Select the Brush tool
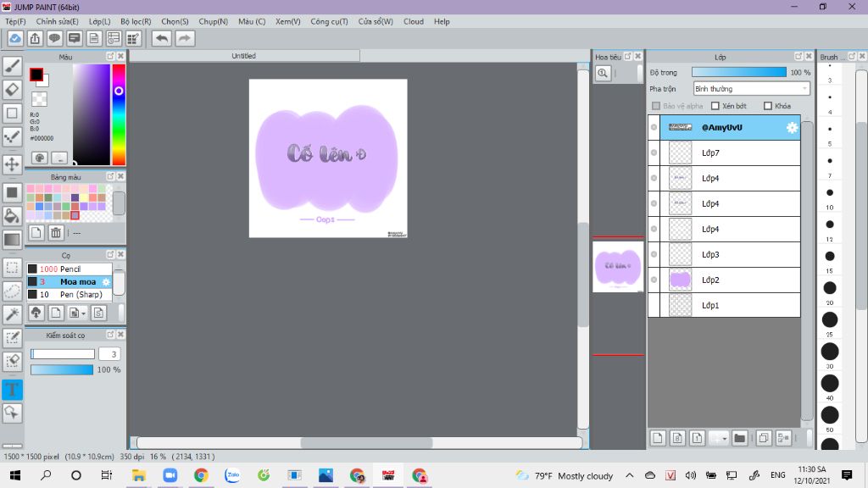The width and height of the screenshot is (868, 488). pos(12,66)
